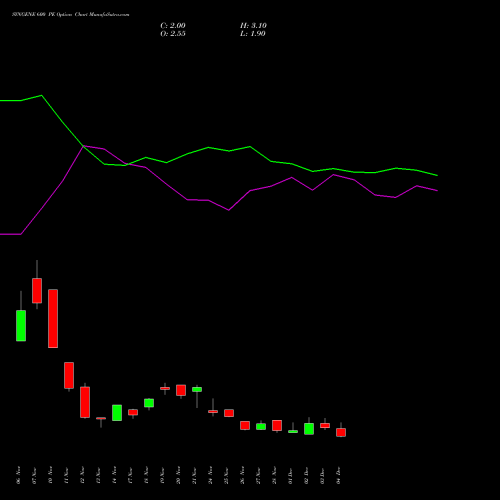The height and width of the screenshot is (500, 500).
Task: Click the 17 Nov date label
Action: [130, 475]
